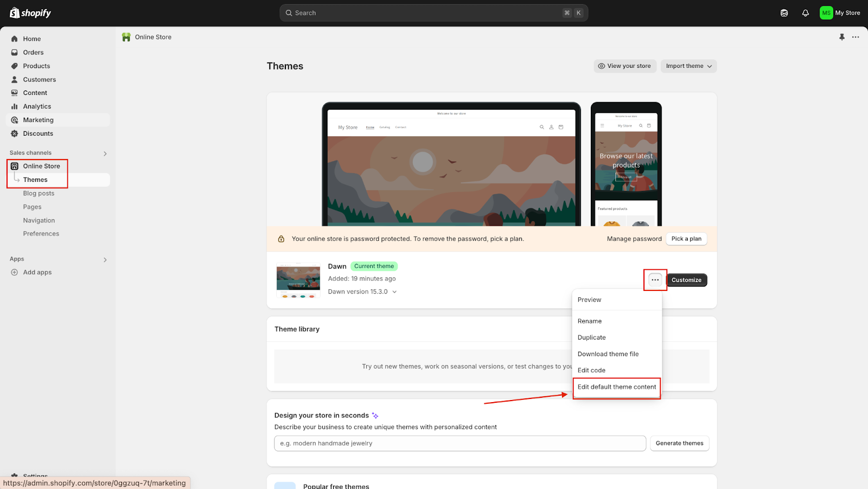Click the Pick a plan button
The width and height of the screenshot is (868, 489).
(686, 239)
